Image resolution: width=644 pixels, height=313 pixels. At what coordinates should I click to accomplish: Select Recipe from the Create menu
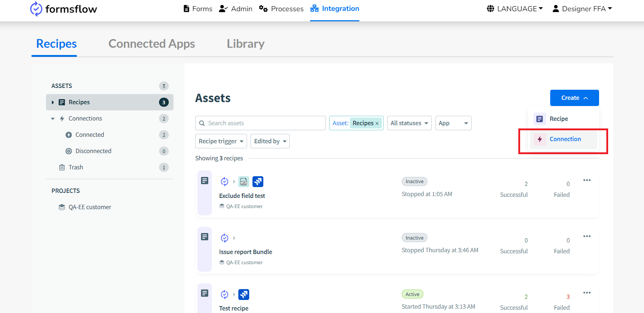pyautogui.click(x=564, y=119)
